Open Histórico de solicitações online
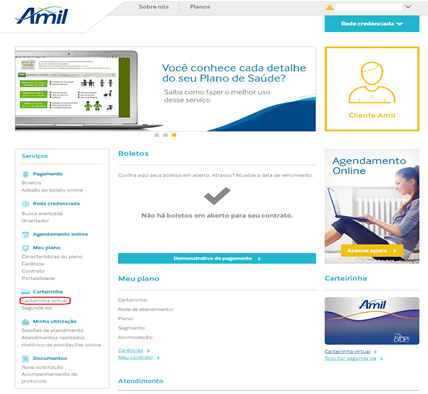Viewport: 428px width, 394px height. 61,345
